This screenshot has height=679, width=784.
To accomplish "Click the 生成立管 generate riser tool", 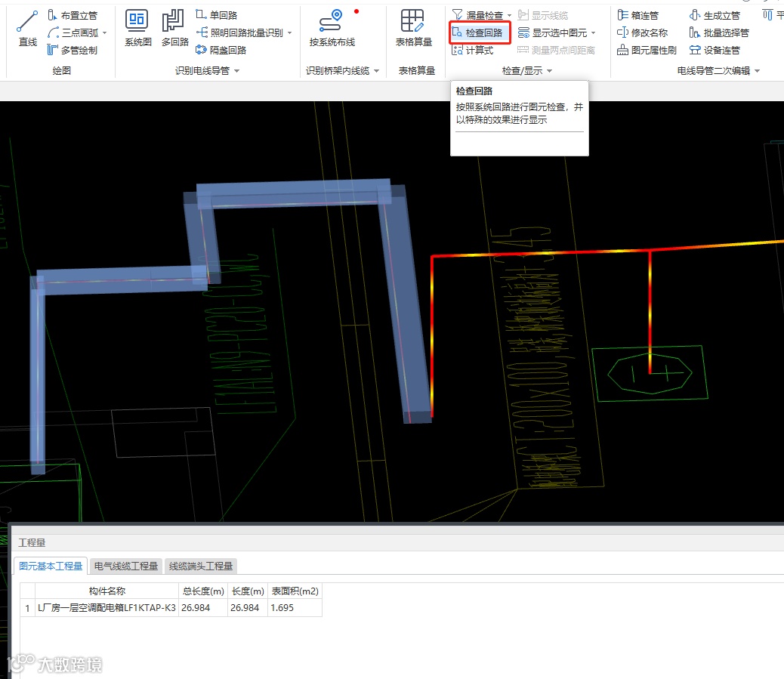I will coord(714,16).
